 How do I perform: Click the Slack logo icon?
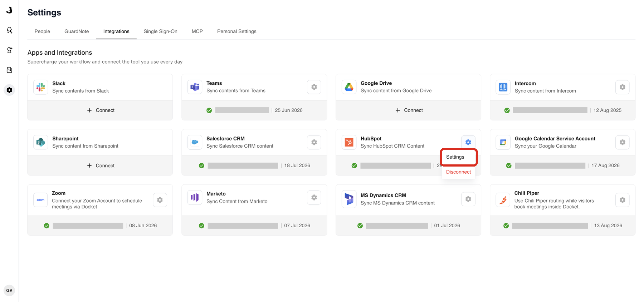pyautogui.click(x=41, y=87)
